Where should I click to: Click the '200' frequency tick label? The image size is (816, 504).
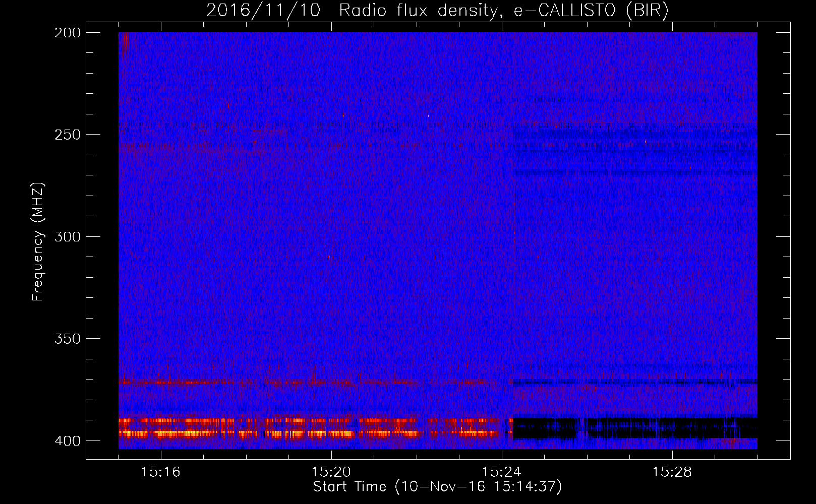click(68, 33)
